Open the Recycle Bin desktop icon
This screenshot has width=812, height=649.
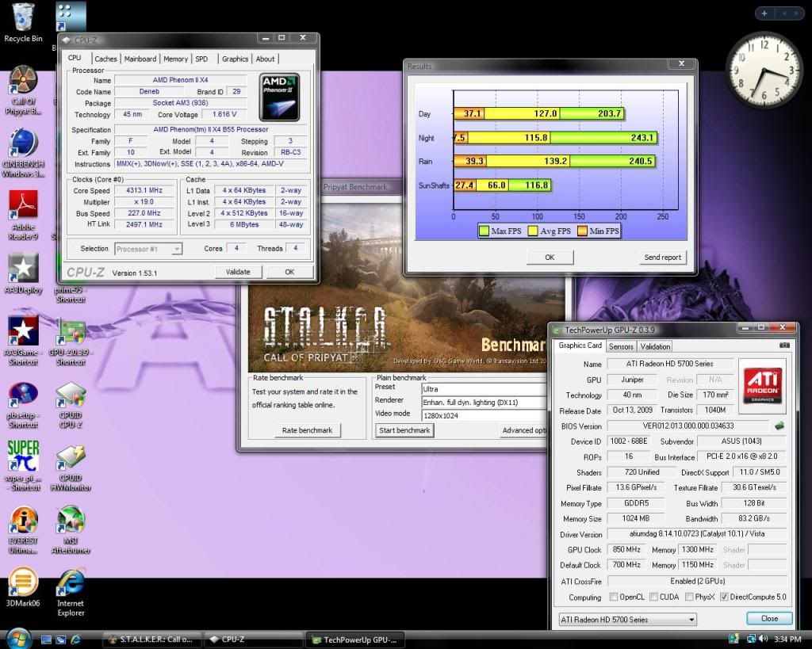click(23, 17)
